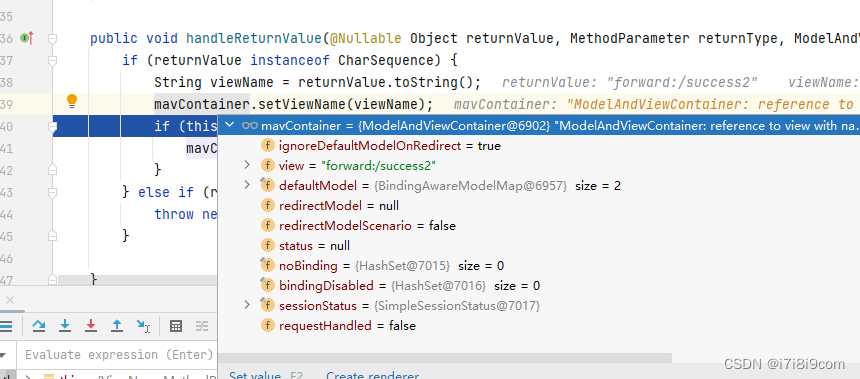Click the ModelAndViewContainer@6902 header text
The width and height of the screenshot is (860, 379).
(454, 126)
